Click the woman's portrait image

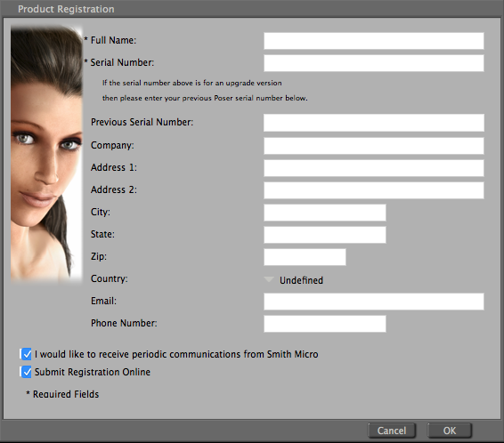click(46, 153)
